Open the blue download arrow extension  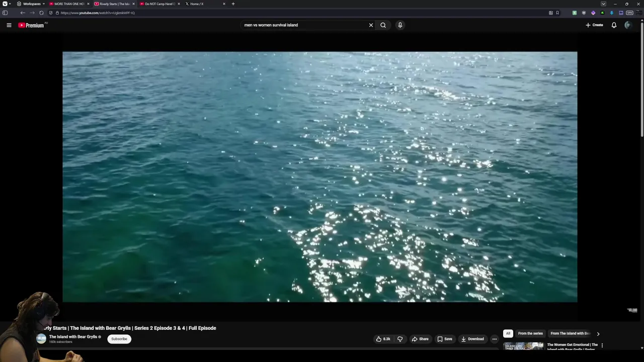tap(612, 13)
